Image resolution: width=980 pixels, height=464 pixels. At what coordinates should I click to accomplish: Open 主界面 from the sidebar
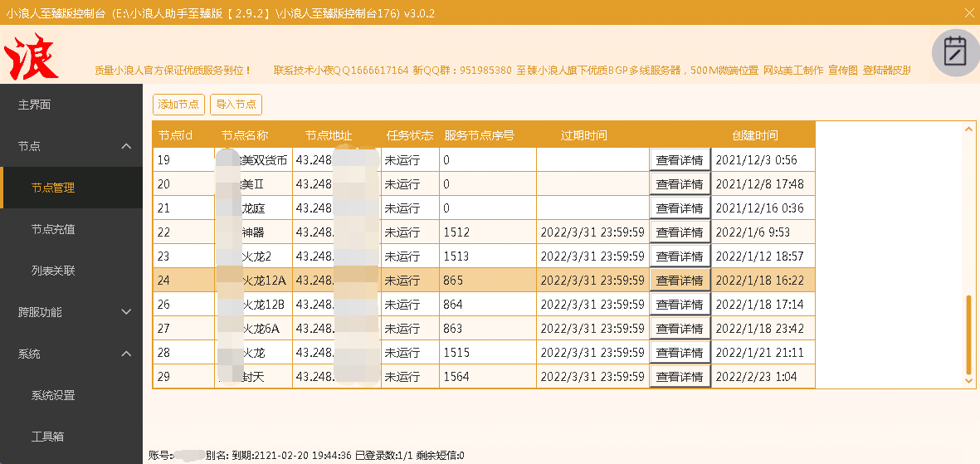coord(35,105)
